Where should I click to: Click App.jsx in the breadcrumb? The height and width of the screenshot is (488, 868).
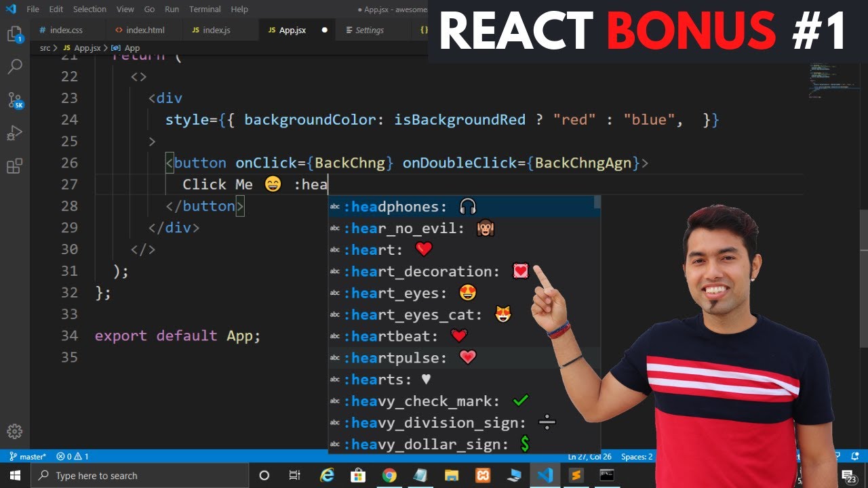pos(82,48)
